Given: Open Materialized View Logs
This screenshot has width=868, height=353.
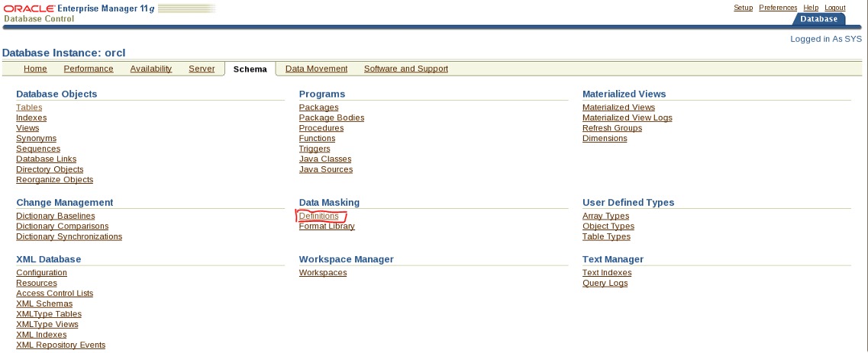Looking at the screenshot, I should coord(628,117).
